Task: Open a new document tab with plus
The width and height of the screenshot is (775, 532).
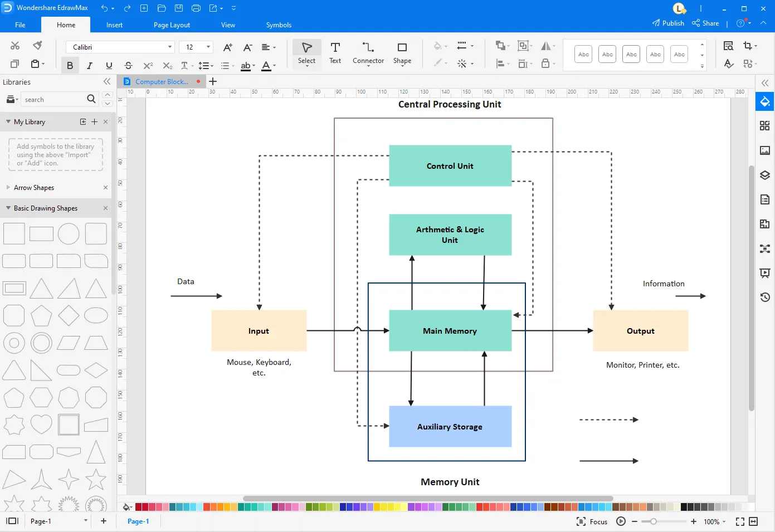Action: point(212,81)
